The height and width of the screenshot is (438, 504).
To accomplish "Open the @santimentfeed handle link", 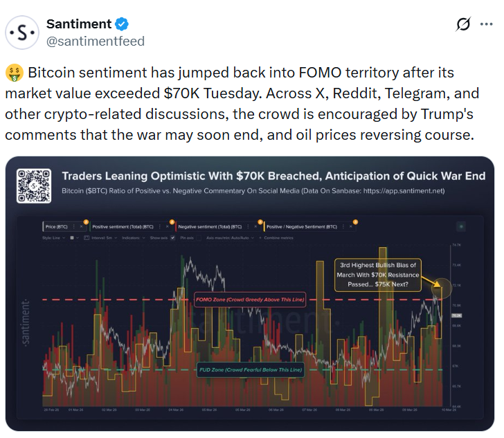I will pyautogui.click(x=95, y=42).
